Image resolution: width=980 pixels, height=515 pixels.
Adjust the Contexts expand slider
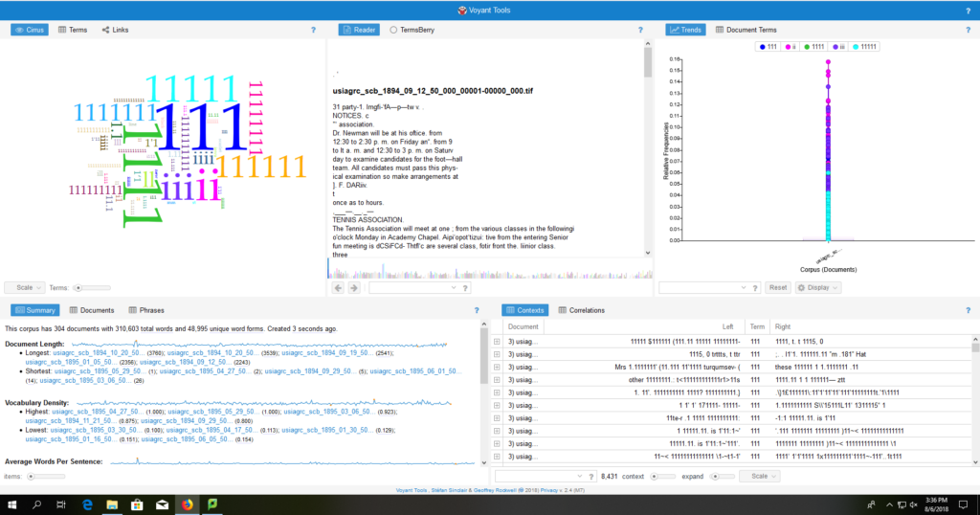[x=724, y=477]
